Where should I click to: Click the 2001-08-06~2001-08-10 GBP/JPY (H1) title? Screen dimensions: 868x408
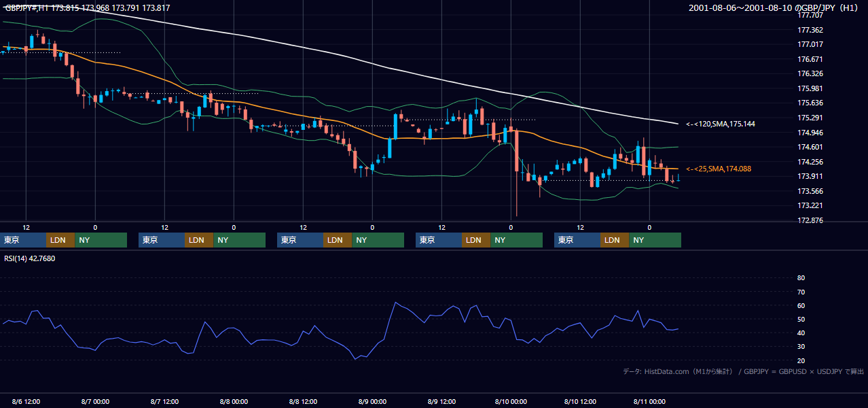click(774, 8)
